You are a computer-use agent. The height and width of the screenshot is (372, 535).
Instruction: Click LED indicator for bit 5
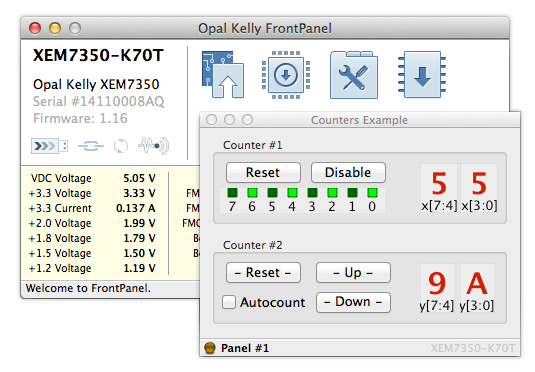[272, 193]
